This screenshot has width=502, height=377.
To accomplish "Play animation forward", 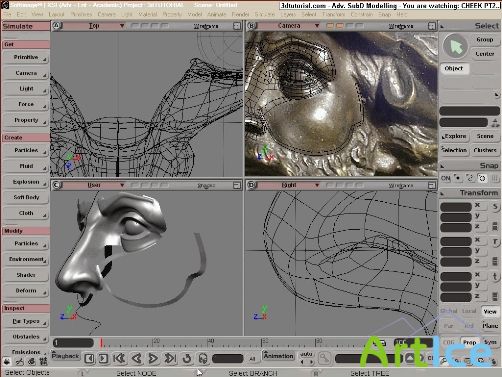I will (153, 358).
